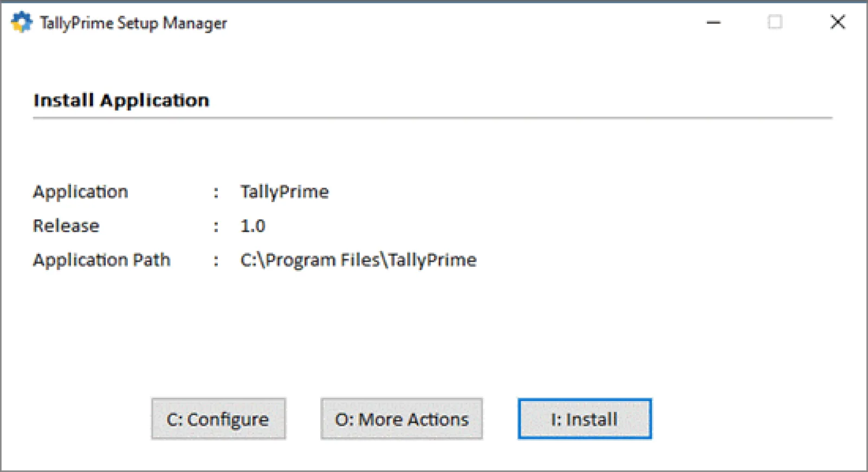This screenshot has height=472, width=868.
Task: Click the TallyPrime gear icon in title bar
Action: (22, 22)
